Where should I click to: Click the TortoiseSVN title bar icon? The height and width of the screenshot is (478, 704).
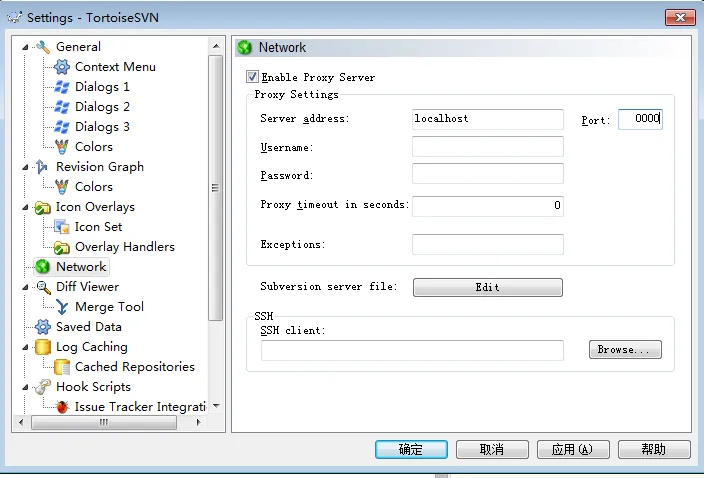[x=14, y=18]
